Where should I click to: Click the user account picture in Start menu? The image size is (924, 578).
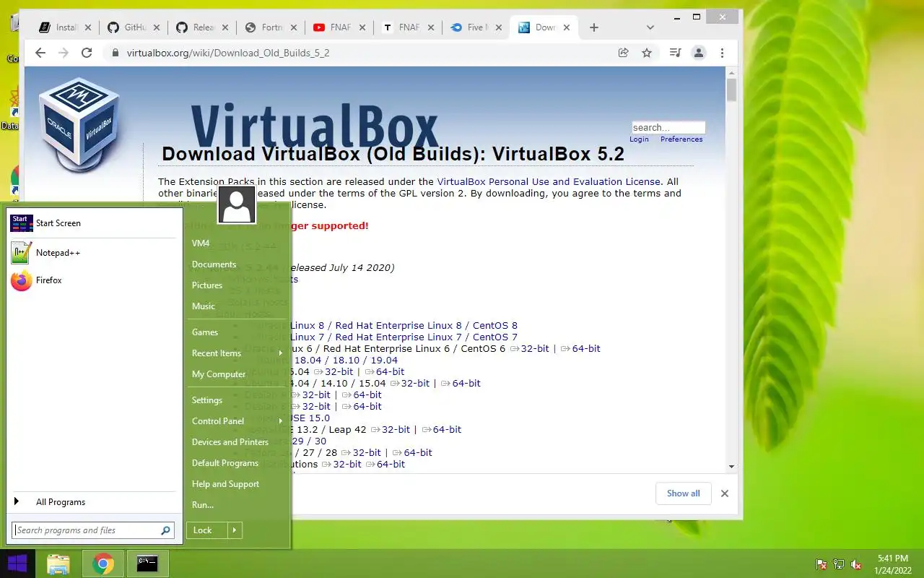[x=237, y=205]
